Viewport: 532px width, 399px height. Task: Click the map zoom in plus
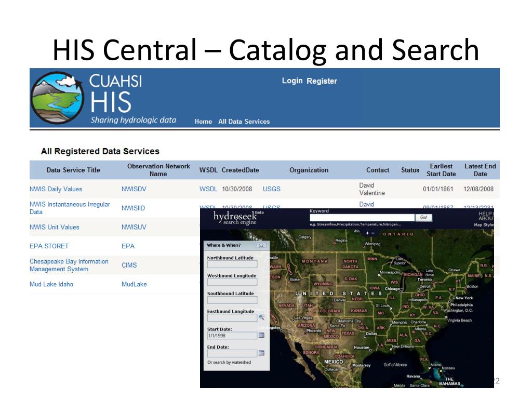367,233
